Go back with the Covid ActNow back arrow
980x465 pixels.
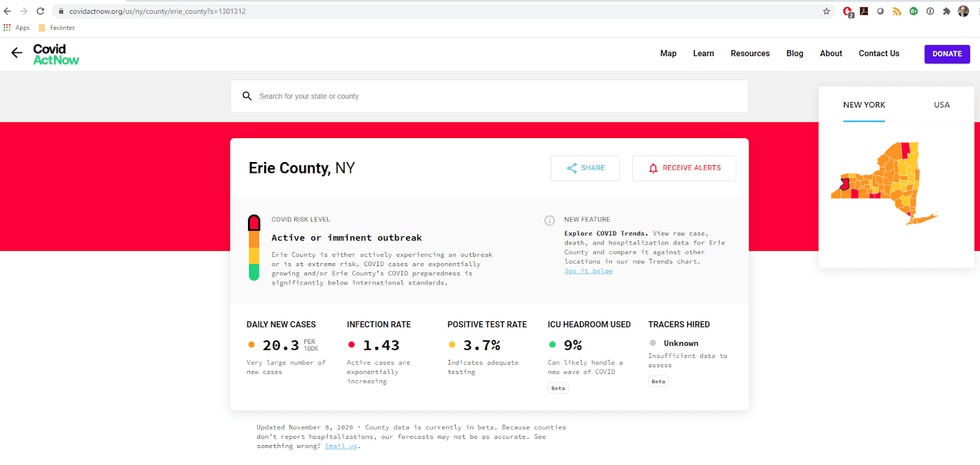point(17,54)
